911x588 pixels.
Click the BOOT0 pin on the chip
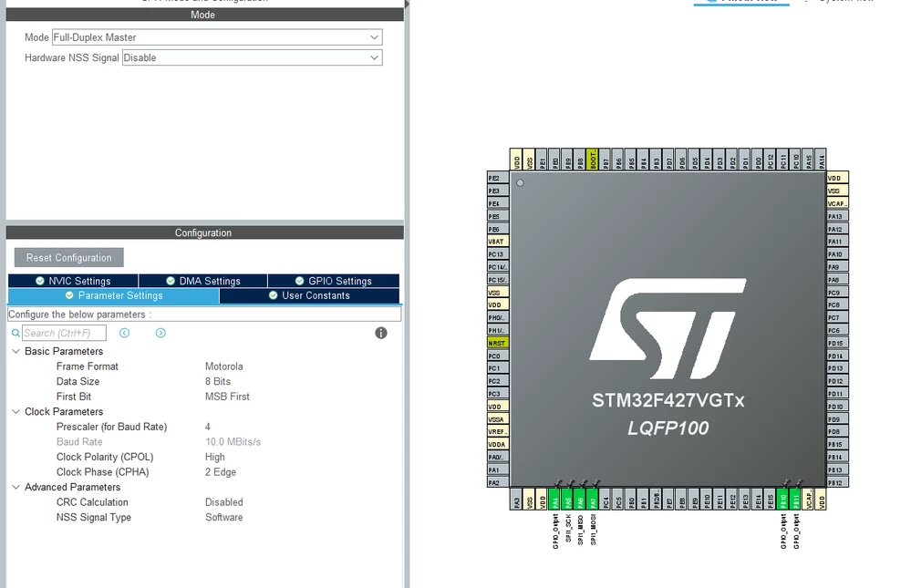(593, 160)
